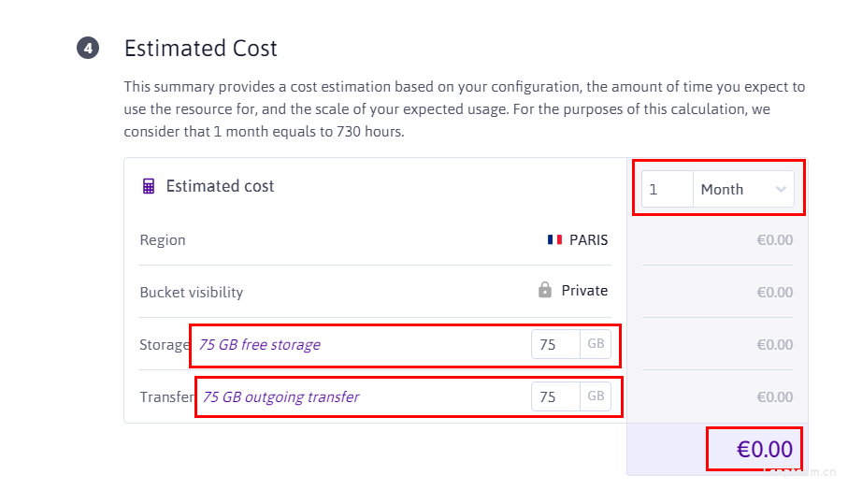
Task: Click the Storage amount input showing 75
Action: [555, 345]
